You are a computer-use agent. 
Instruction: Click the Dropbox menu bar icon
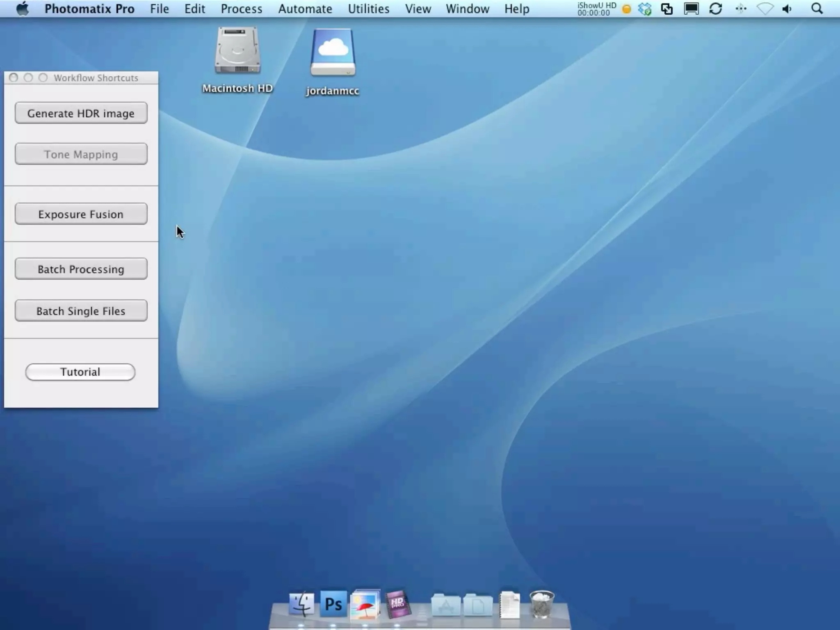pyautogui.click(x=645, y=9)
